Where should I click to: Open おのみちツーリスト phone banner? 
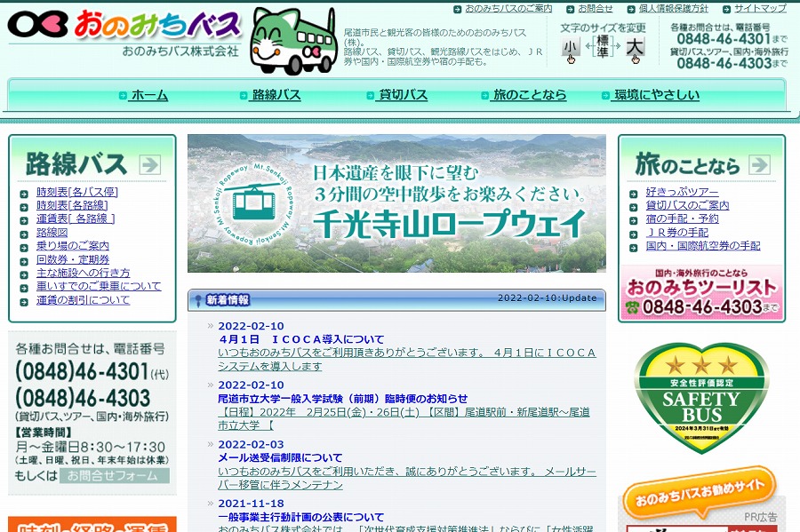click(x=701, y=293)
